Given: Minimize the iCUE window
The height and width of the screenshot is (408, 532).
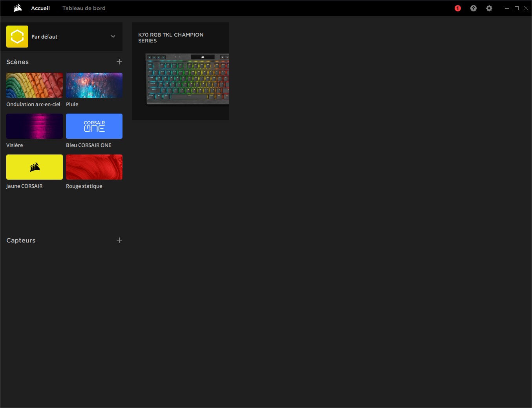Looking at the screenshot, I should [507, 8].
